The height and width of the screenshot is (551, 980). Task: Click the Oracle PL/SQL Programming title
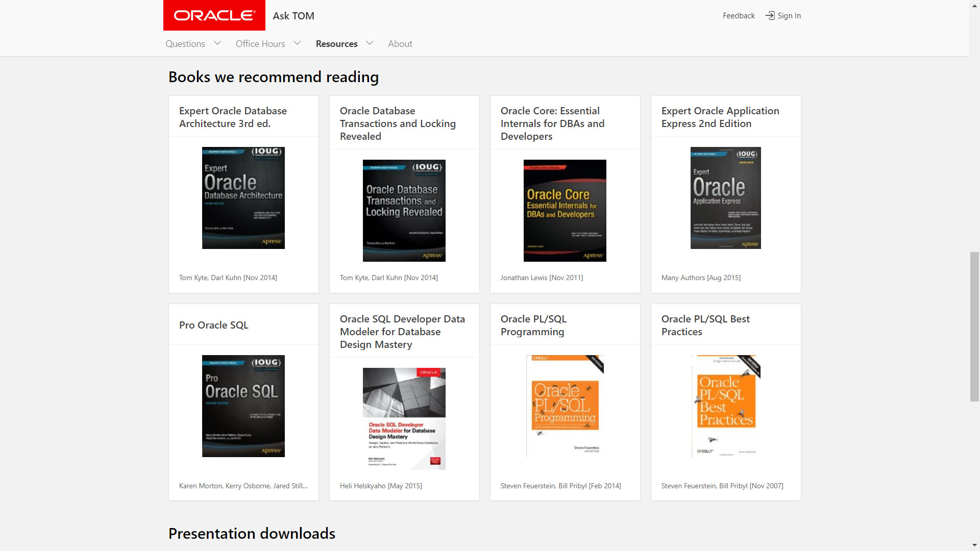coord(533,325)
